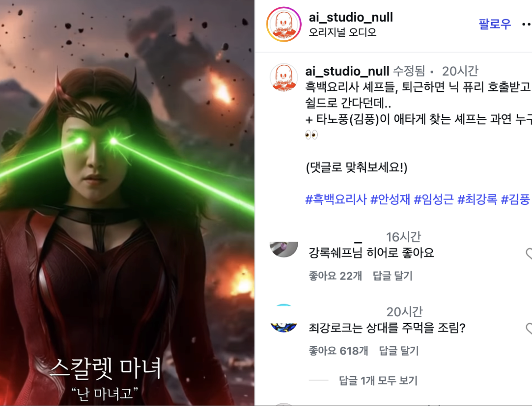Like the 강록쉐프님 히어로 좋아요 comment

click(x=529, y=253)
